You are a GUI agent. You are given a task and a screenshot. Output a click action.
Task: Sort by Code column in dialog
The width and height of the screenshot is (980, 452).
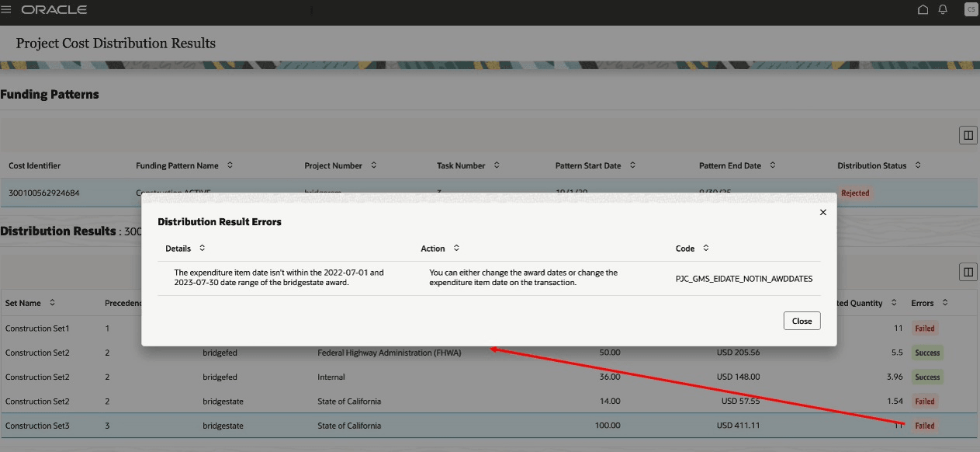click(x=705, y=249)
